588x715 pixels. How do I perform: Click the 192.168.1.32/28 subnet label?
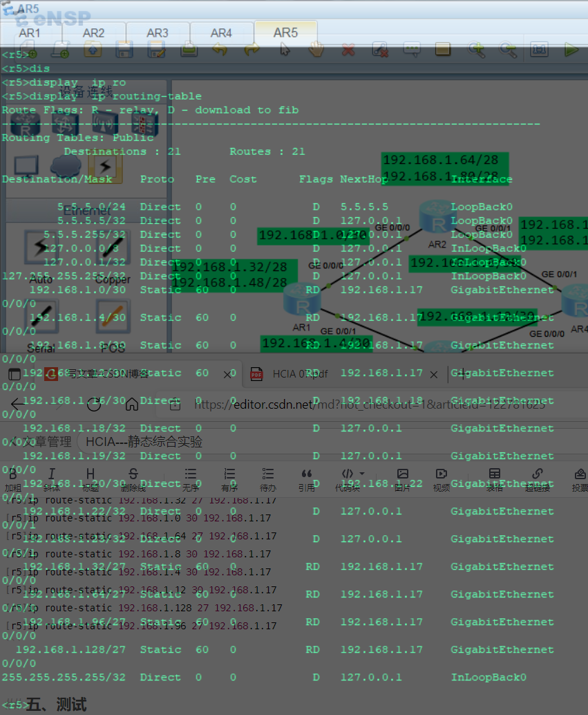(x=229, y=267)
